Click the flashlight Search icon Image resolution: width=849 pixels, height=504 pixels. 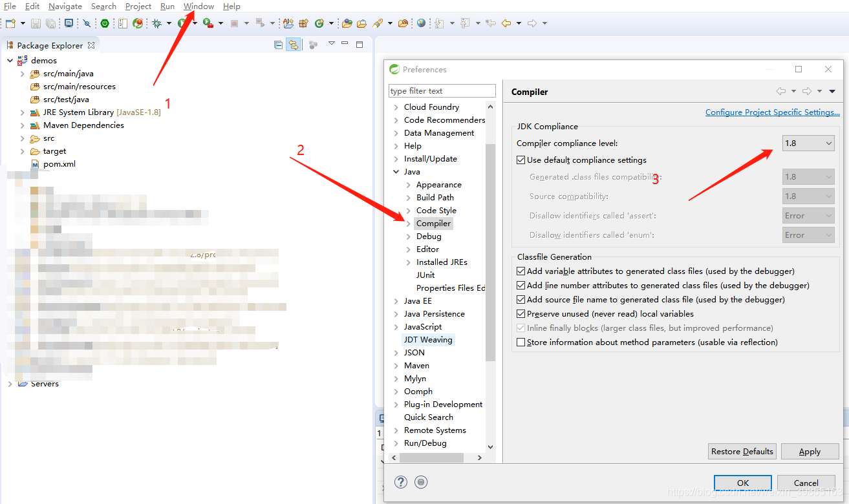point(378,23)
